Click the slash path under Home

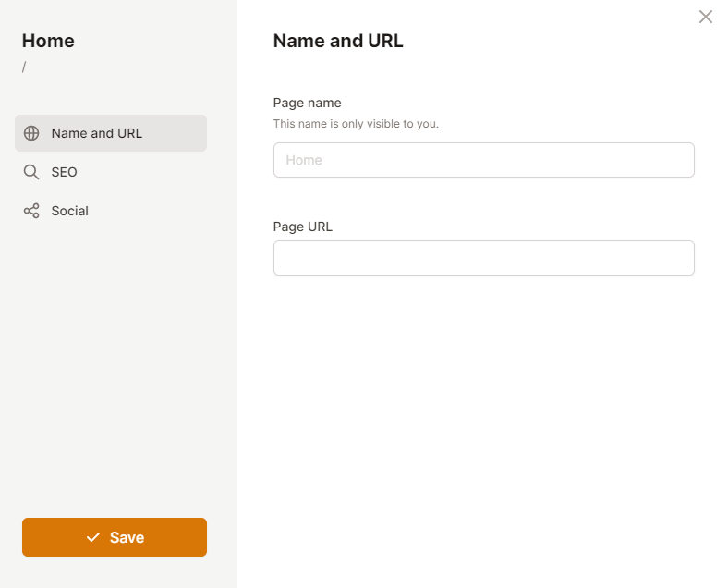pos(24,67)
